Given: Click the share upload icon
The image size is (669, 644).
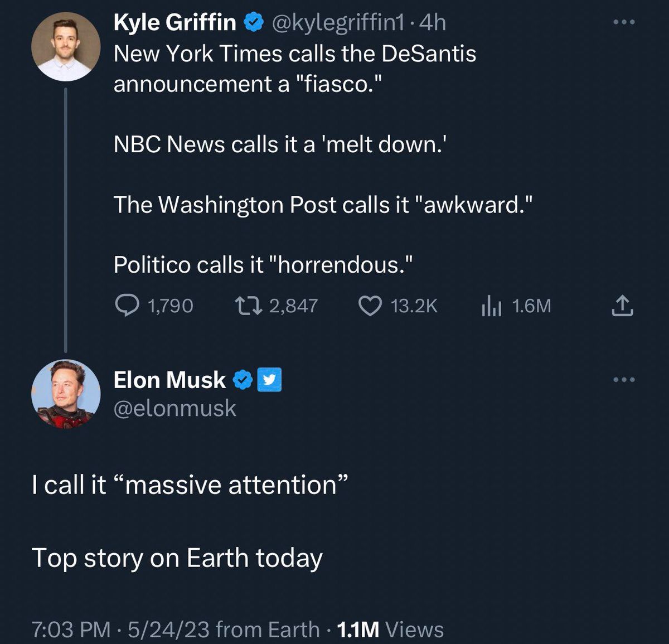Looking at the screenshot, I should 622,306.
